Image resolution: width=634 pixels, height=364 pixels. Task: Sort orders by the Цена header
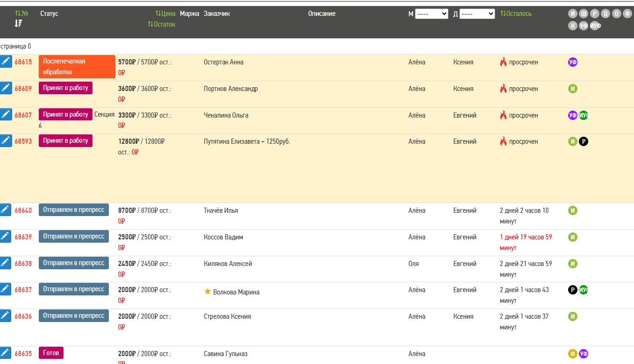coord(165,14)
